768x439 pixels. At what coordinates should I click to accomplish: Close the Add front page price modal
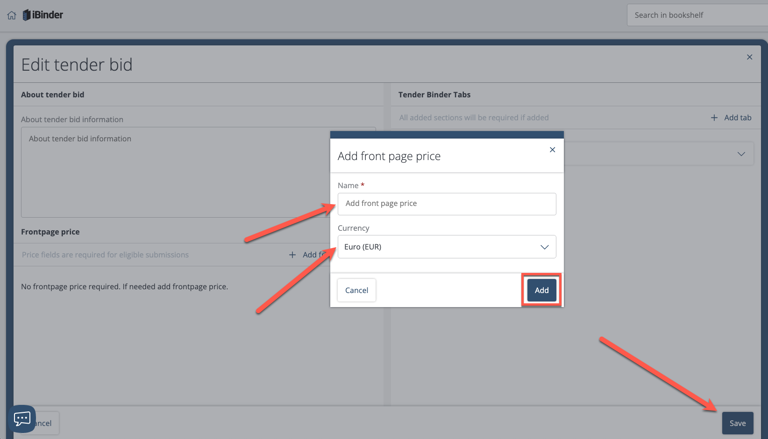click(x=552, y=150)
